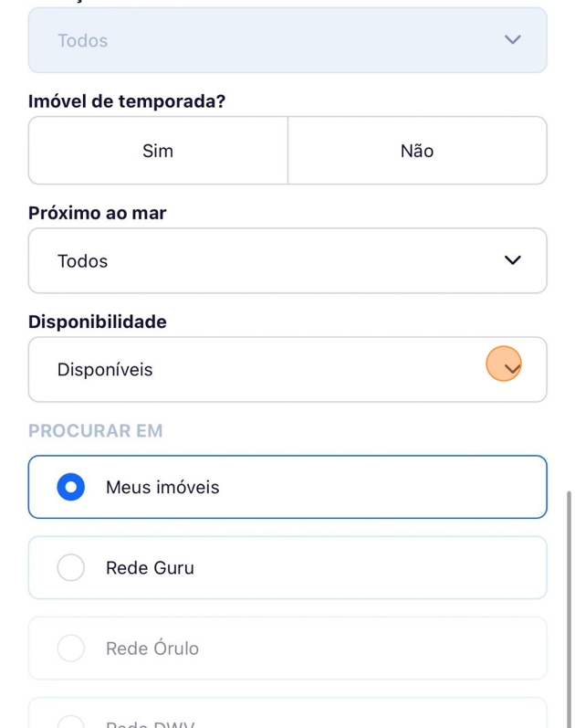This screenshot has height=728, width=575.
Task: Click the Próximo ao mar label
Action: pos(98,213)
